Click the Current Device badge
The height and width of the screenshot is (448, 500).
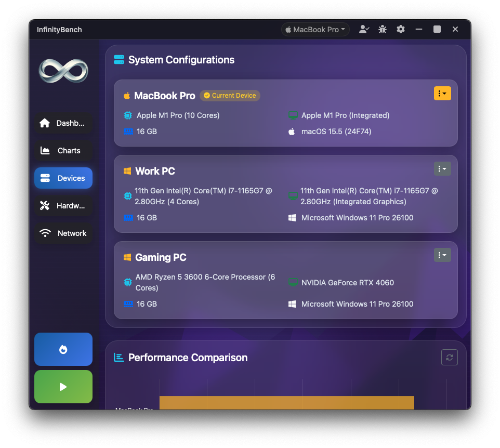pos(230,96)
